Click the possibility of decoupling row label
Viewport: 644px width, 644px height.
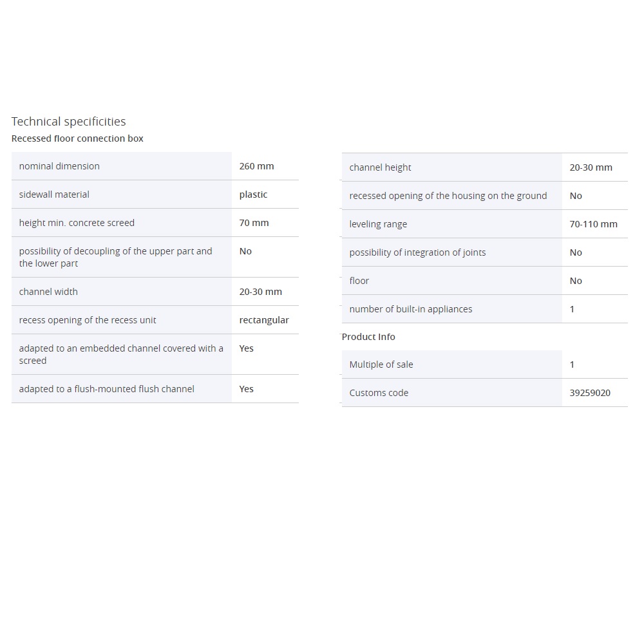(x=115, y=257)
